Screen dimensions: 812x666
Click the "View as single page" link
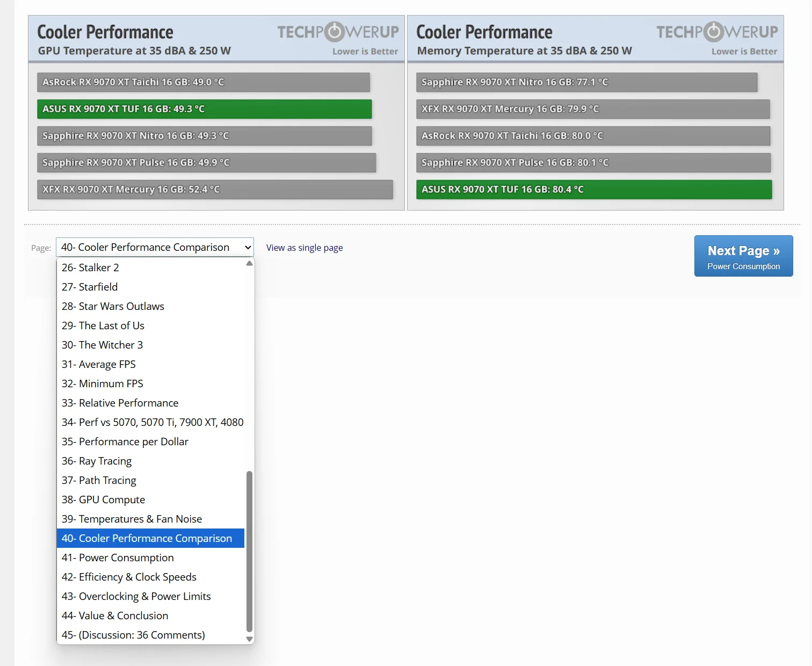(305, 248)
